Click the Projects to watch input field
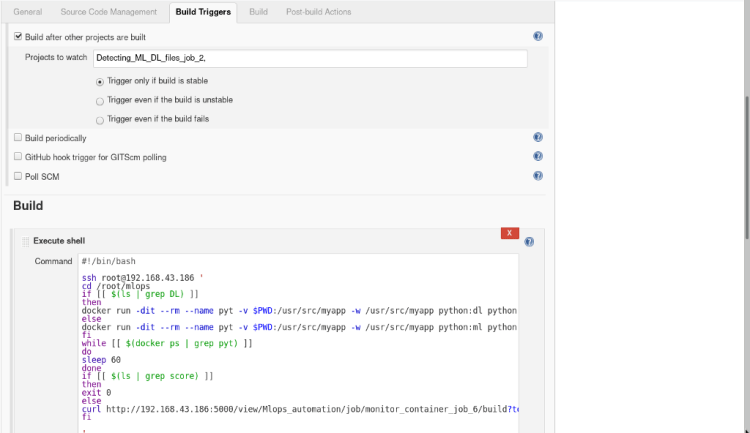The image size is (750, 433). pyautogui.click(x=310, y=58)
